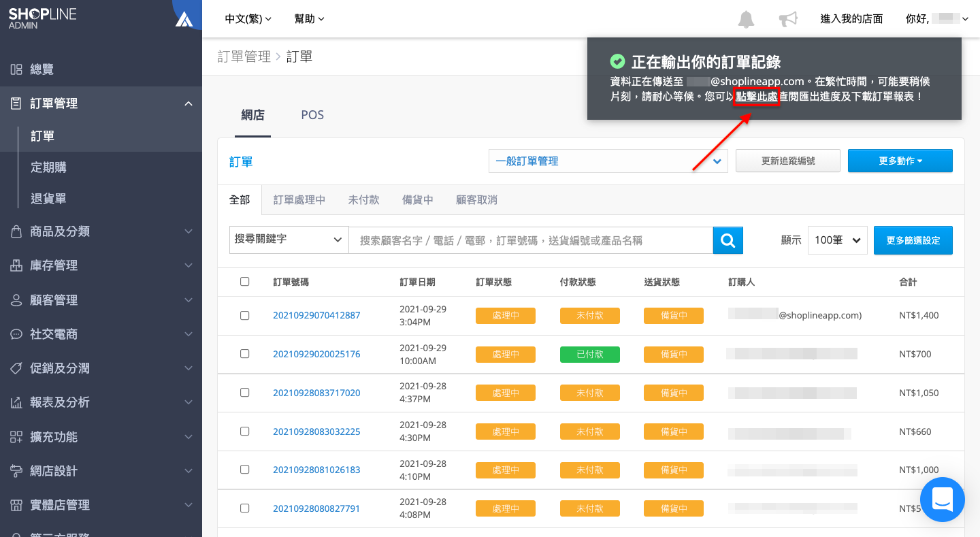Check order 20210928083717020 checkbox
Viewport: 980px width, 537px height.
tap(245, 393)
